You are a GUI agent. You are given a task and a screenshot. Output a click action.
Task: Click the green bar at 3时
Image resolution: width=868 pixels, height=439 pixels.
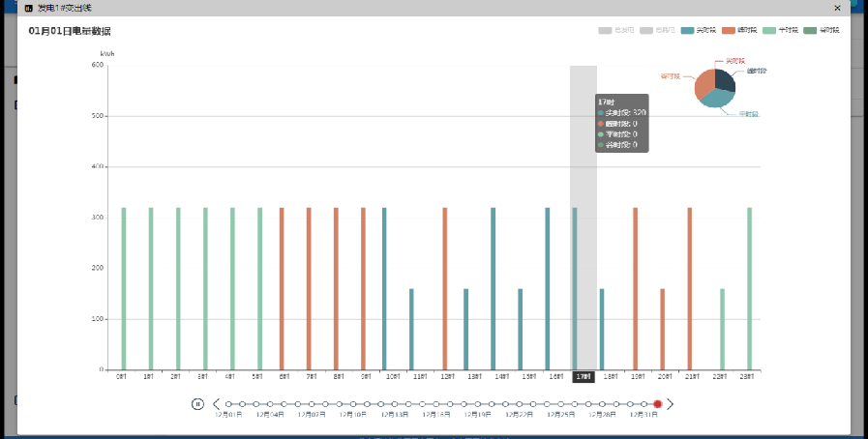tap(205, 288)
